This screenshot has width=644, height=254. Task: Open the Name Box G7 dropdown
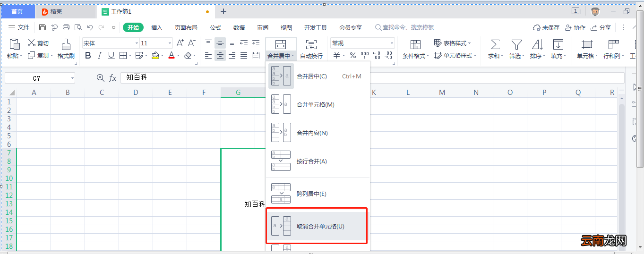pyautogui.click(x=72, y=78)
